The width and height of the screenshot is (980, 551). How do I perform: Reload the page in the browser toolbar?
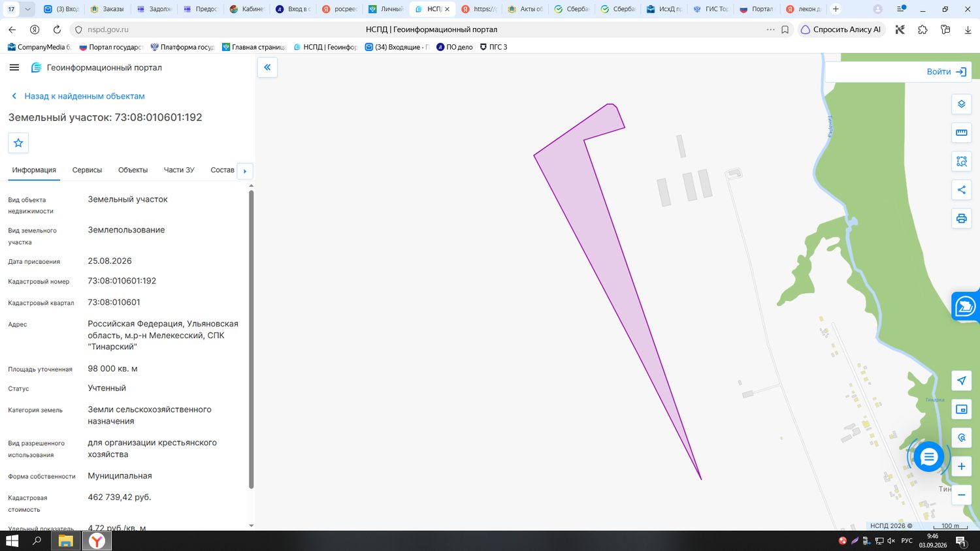click(x=57, y=29)
